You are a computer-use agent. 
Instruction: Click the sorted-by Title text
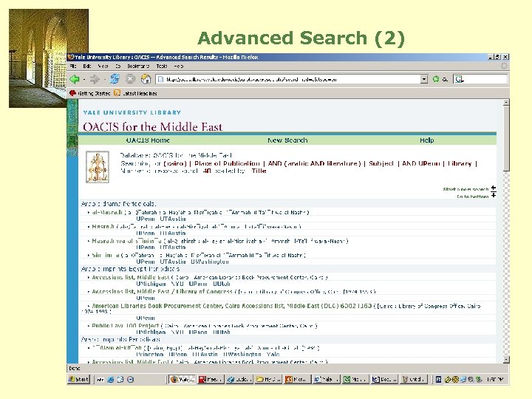[259, 171]
